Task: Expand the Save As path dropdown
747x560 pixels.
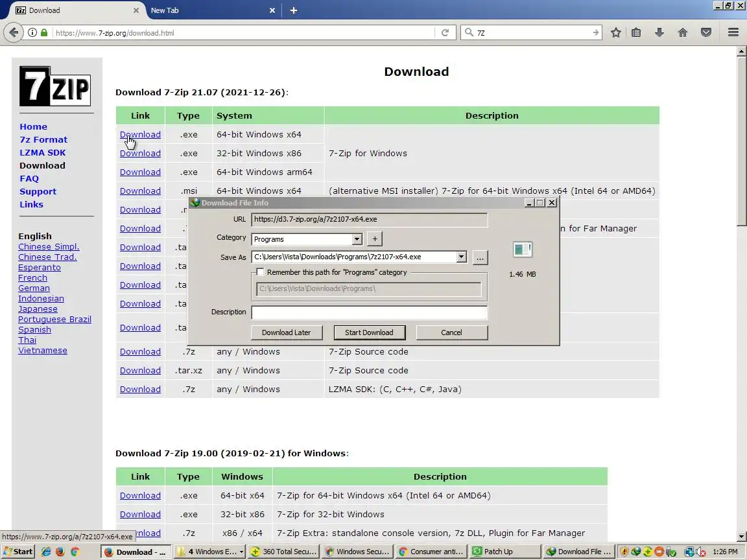Action: (461, 257)
